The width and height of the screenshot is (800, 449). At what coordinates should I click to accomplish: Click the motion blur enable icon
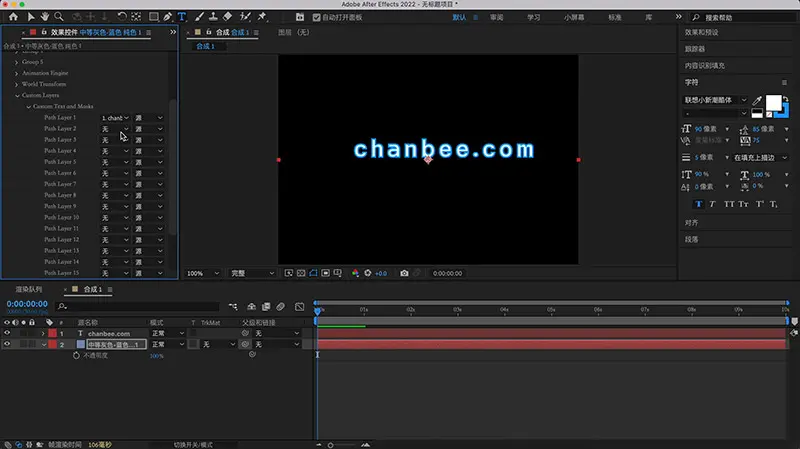(x=281, y=307)
